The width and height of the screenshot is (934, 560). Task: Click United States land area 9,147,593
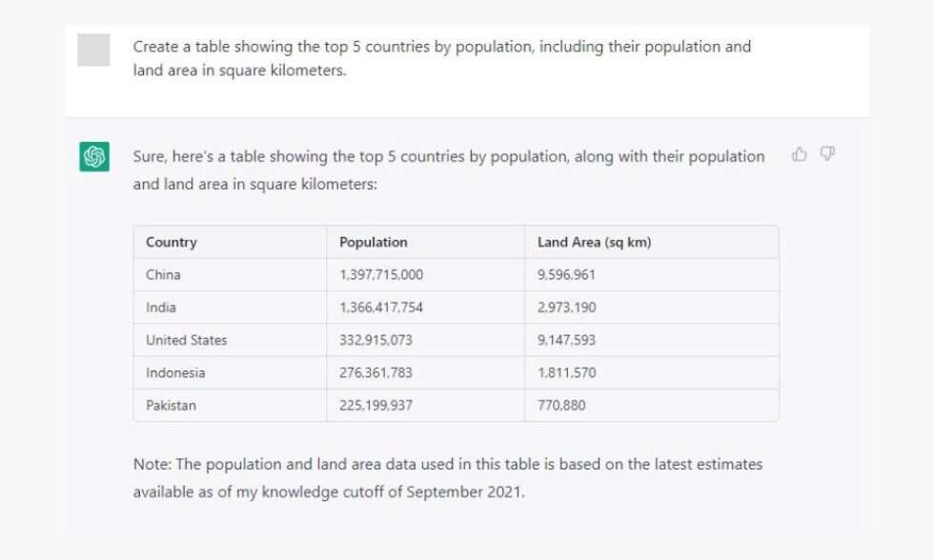pyautogui.click(x=567, y=340)
